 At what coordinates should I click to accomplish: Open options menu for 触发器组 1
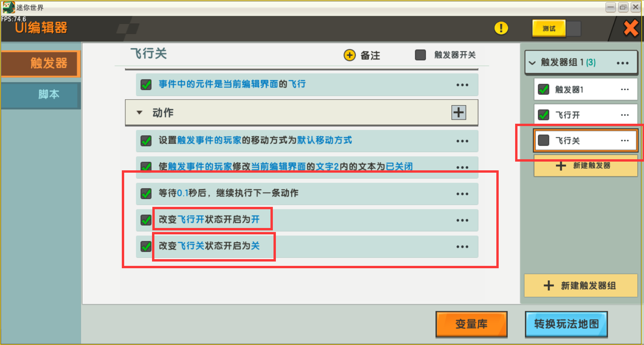click(623, 63)
